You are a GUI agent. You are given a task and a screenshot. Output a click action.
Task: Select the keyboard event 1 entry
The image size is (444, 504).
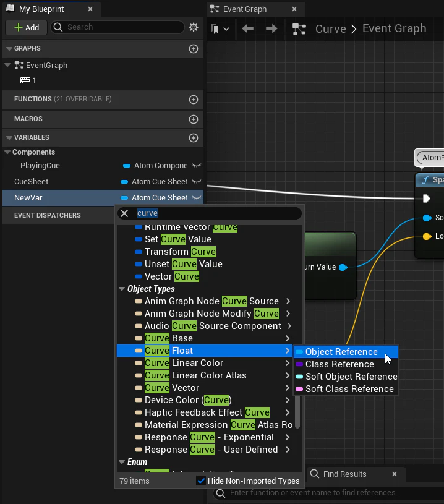pos(28,80)
